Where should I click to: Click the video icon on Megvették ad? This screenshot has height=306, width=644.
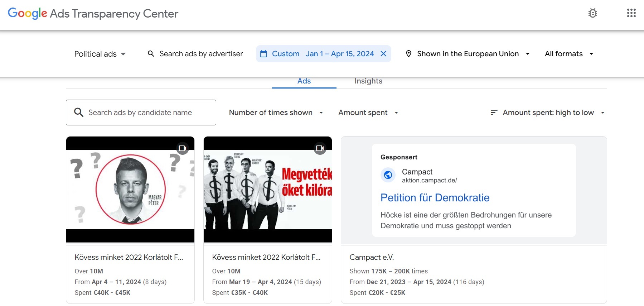click(320, 148)
